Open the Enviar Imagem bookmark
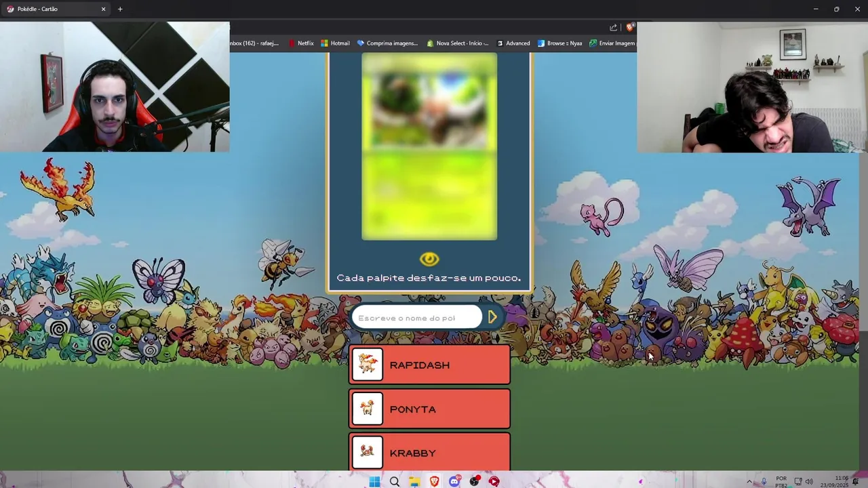 point(612,43)
